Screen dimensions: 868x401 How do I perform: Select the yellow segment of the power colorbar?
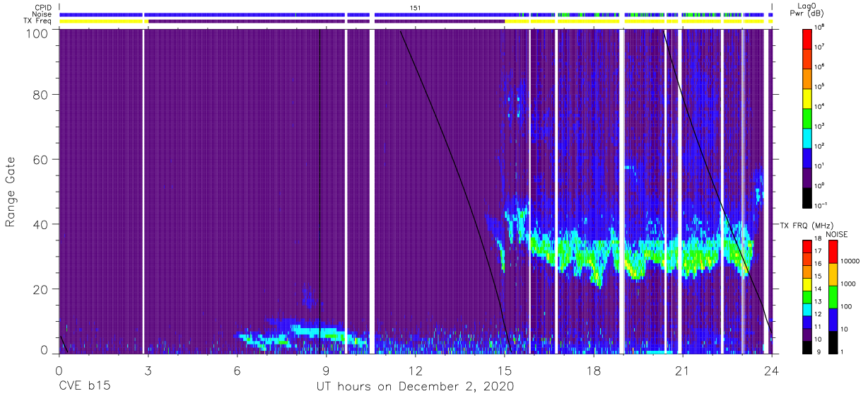click(807, 98)
